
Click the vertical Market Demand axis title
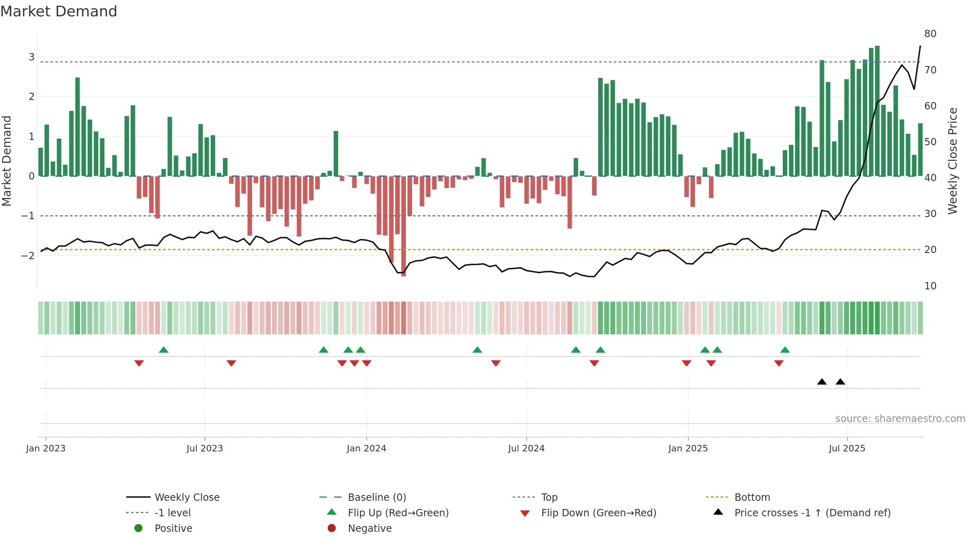(7, 161)
